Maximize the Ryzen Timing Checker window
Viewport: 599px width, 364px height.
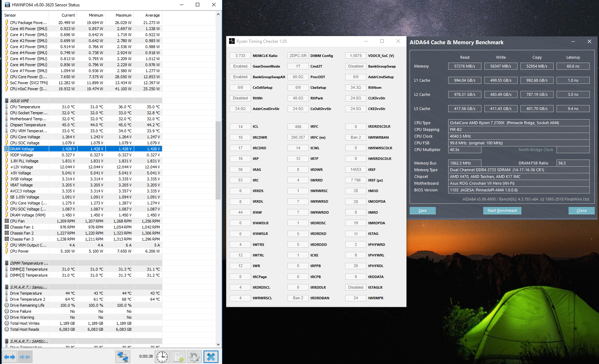click(382, 41)
